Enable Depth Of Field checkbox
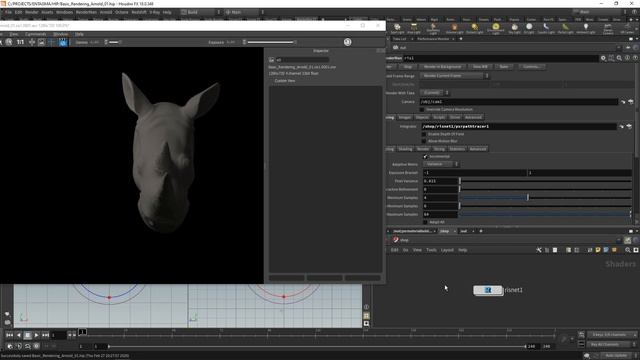 click(424, 134)
